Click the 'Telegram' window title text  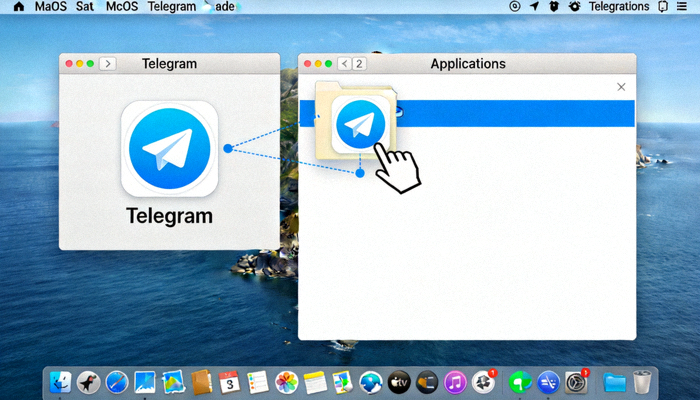tap(170, 64)
